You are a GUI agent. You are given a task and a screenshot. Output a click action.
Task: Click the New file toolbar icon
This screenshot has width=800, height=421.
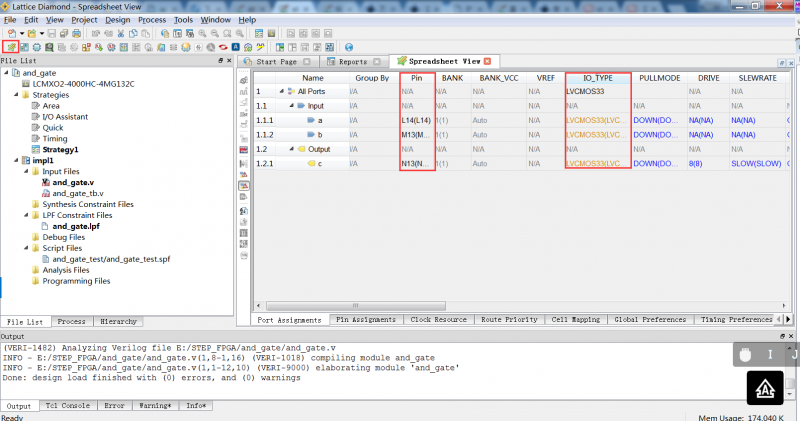(11, 33)
